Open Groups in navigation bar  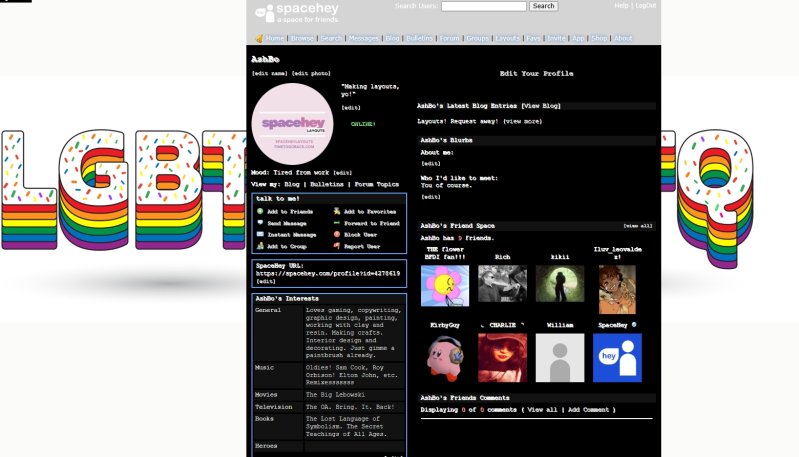point(477,38)
